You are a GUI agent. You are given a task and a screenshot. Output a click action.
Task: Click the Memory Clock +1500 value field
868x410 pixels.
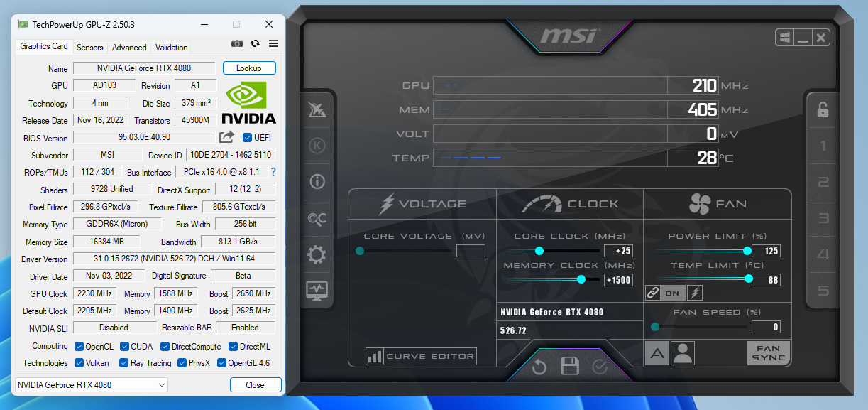click(x=618, y=280)
